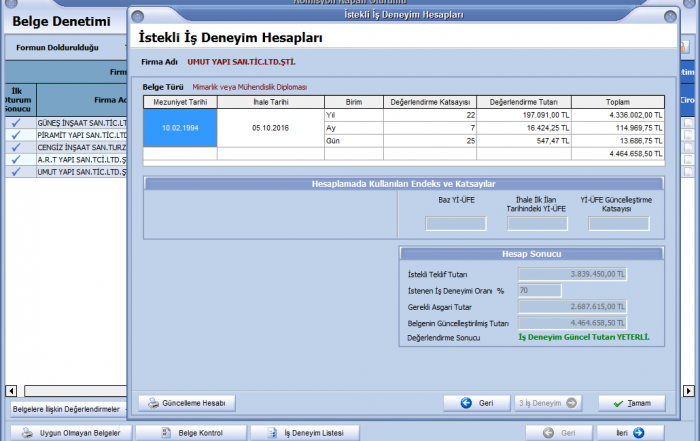Toggle the checkmark for PİRAMİT YAPI row
This screenshot has width=700, height=441.
(16, 134)
